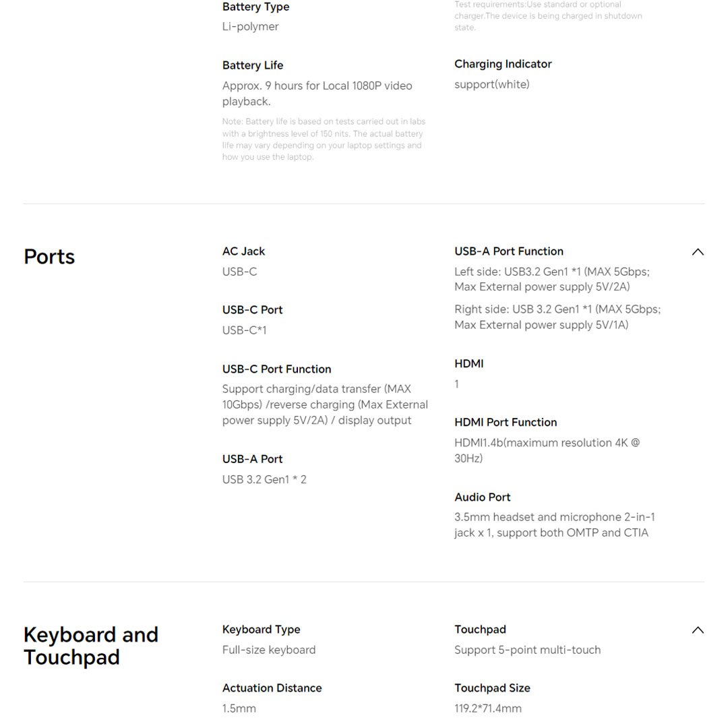Click the Keyboard Type label
The image size is (728, 728).
coord(261,630)
